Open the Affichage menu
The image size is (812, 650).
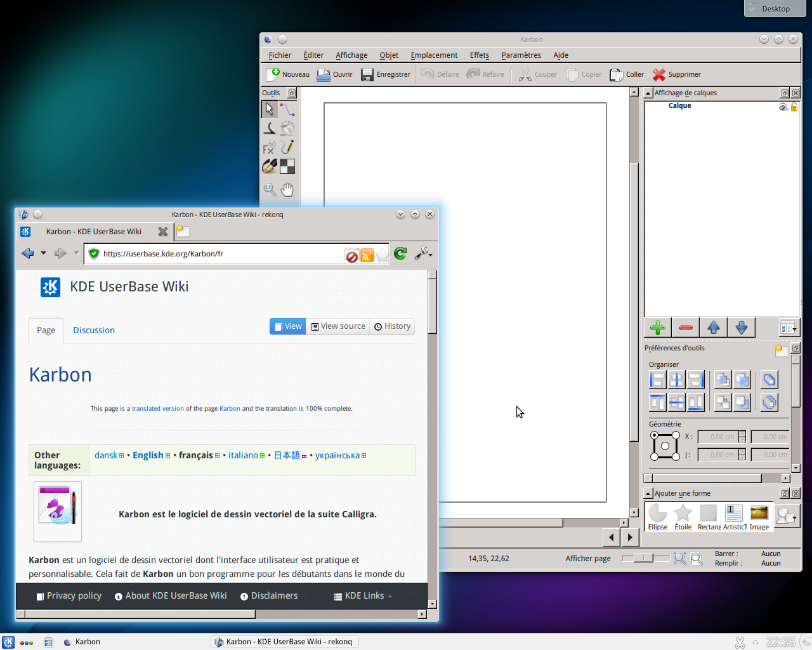pyautogui.click(x=351, y=55)
